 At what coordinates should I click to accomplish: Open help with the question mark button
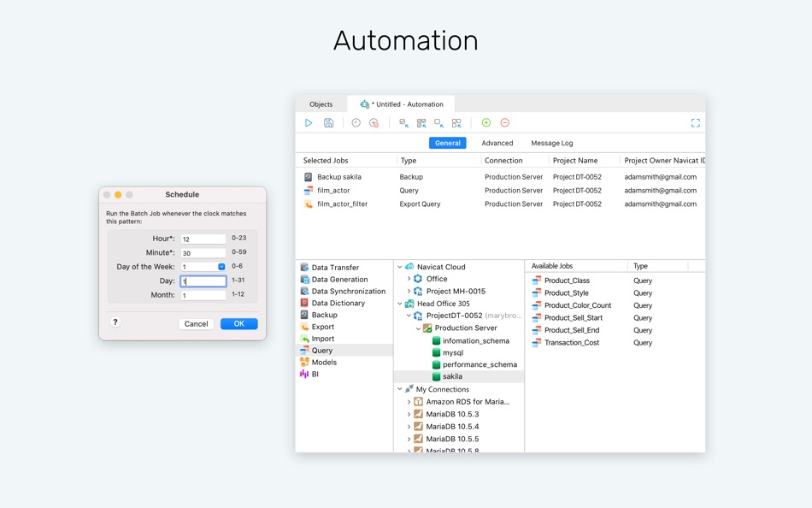115,322
